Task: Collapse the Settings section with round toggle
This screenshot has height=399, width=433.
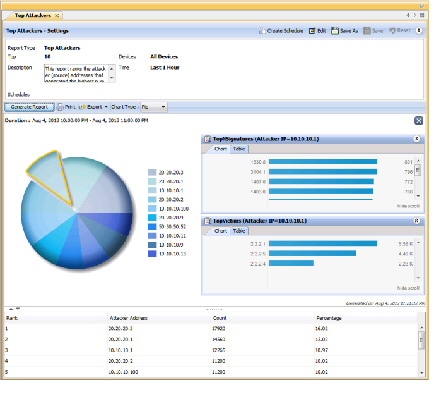Action: [419, 31]
